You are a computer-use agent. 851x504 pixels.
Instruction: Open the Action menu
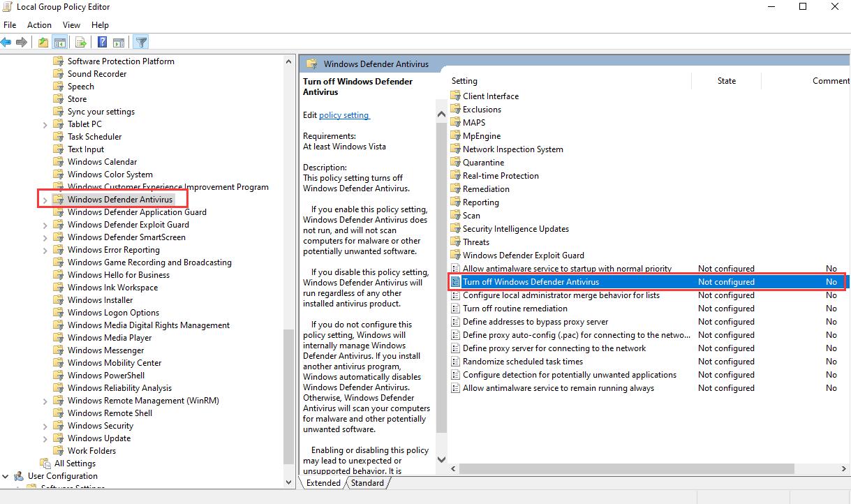(x=40, y=25)
